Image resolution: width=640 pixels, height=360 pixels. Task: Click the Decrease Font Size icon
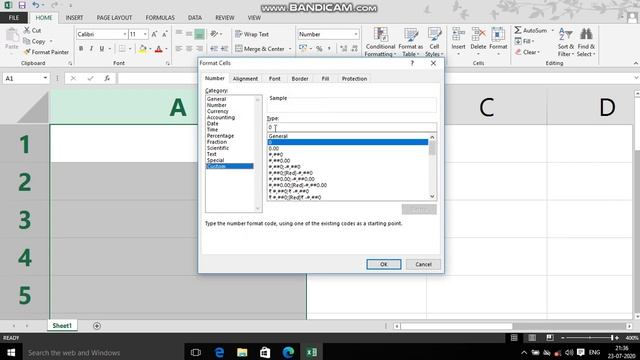[x=164, y=34]
